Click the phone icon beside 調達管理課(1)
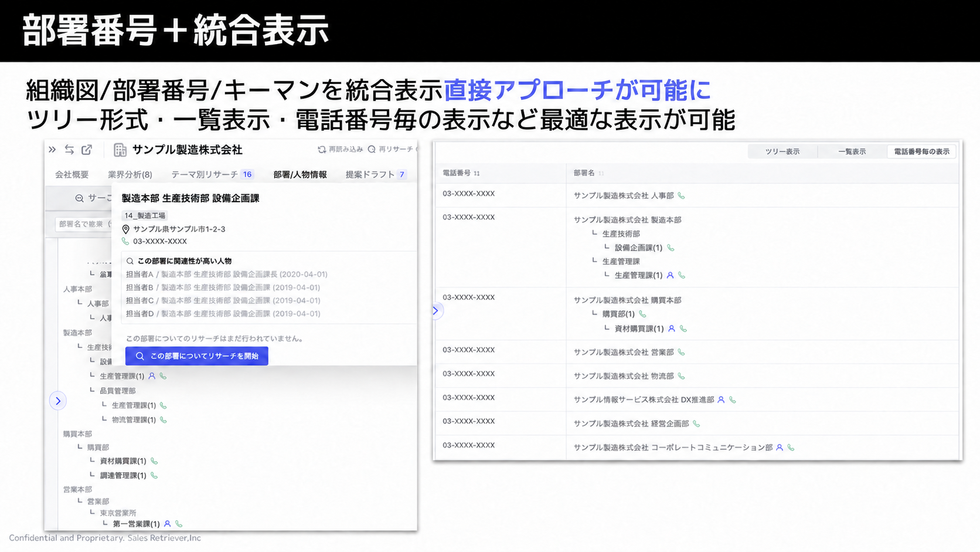Screen dimensions: 980x552 pos(154,475)
